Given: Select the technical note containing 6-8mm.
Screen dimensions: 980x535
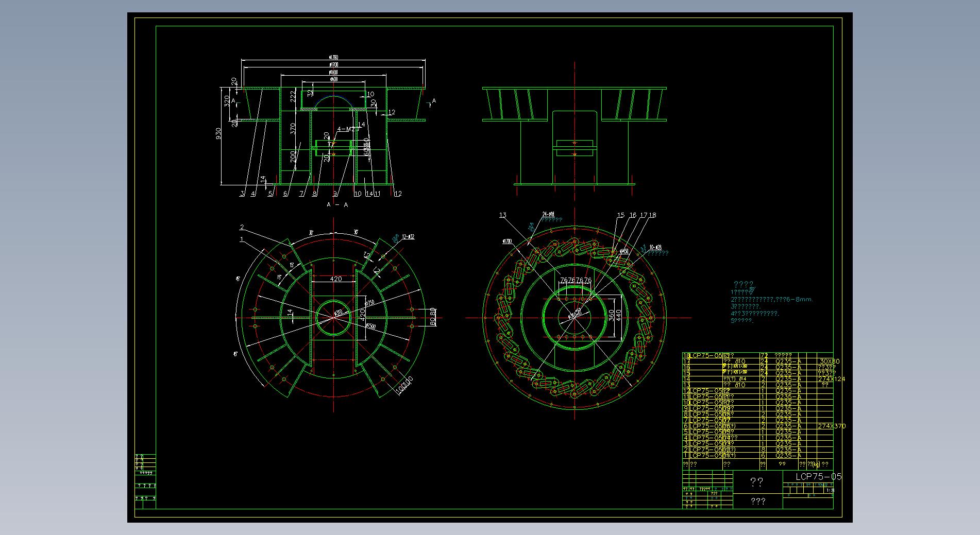Looking at the screenshot, I should [772, 299].
